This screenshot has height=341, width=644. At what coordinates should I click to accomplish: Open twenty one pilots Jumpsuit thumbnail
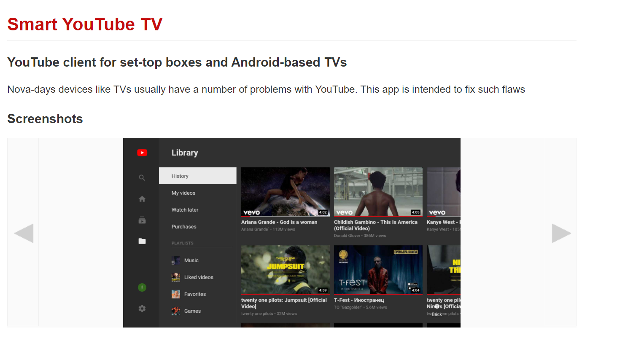click(x=286, y=270)
